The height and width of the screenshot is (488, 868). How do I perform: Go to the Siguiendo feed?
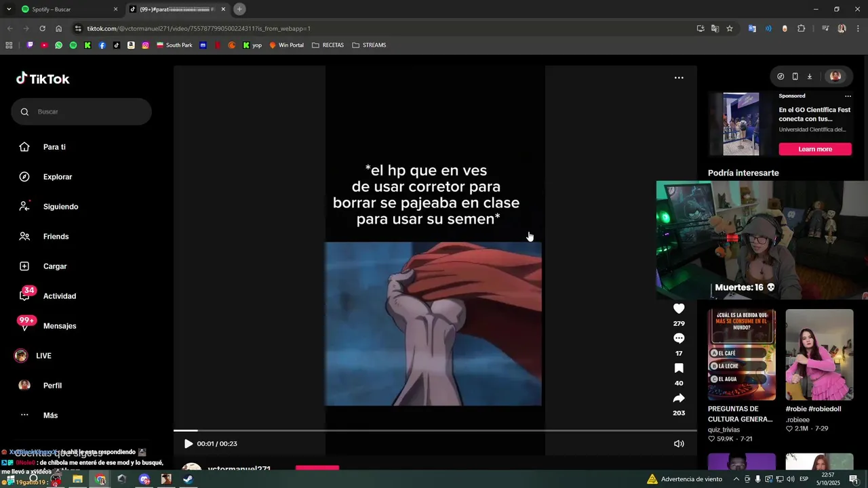(x=60, y=207)
